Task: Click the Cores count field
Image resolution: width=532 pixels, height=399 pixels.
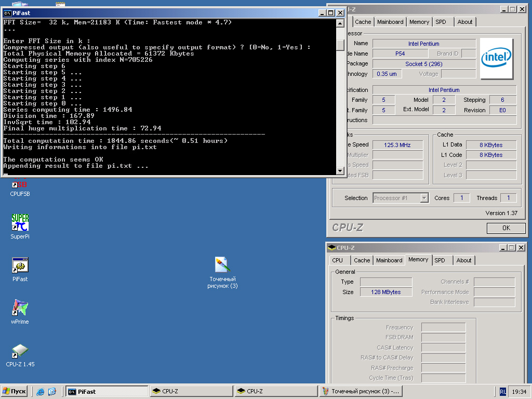Action: pos(461,198)
